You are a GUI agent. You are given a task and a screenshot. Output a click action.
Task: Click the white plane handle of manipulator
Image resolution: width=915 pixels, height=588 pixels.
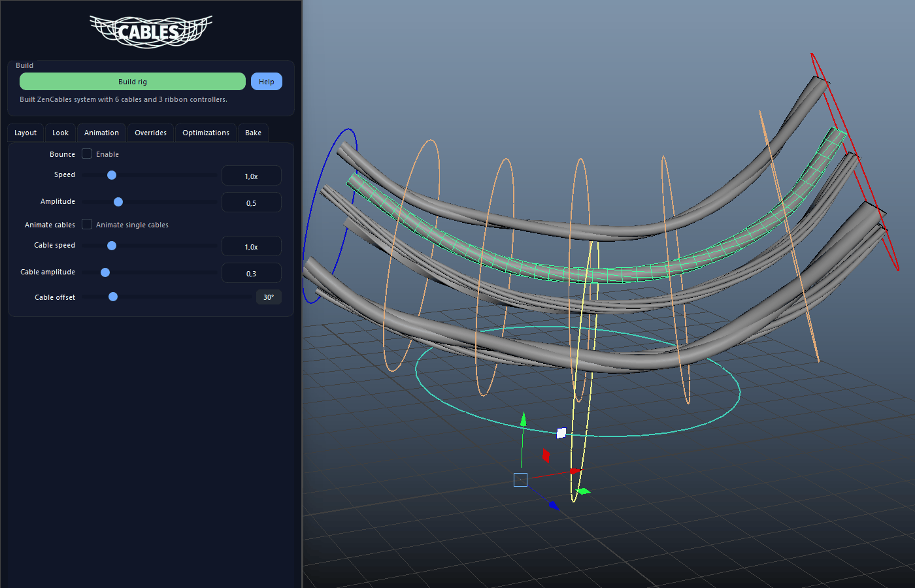point(561,433)
